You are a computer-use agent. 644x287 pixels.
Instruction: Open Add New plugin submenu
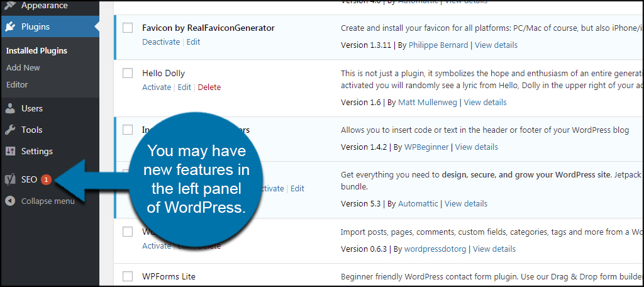click(23, 68)
